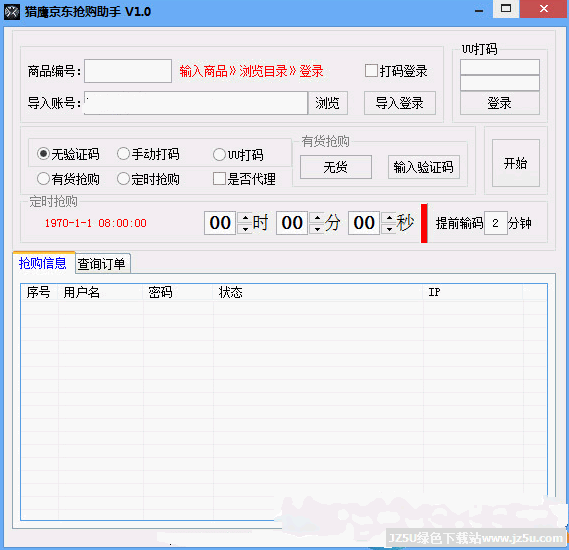This screenshot has height=550, width=569.
Task: Increase the hours spinner value
Action: (x=246, y=218)
